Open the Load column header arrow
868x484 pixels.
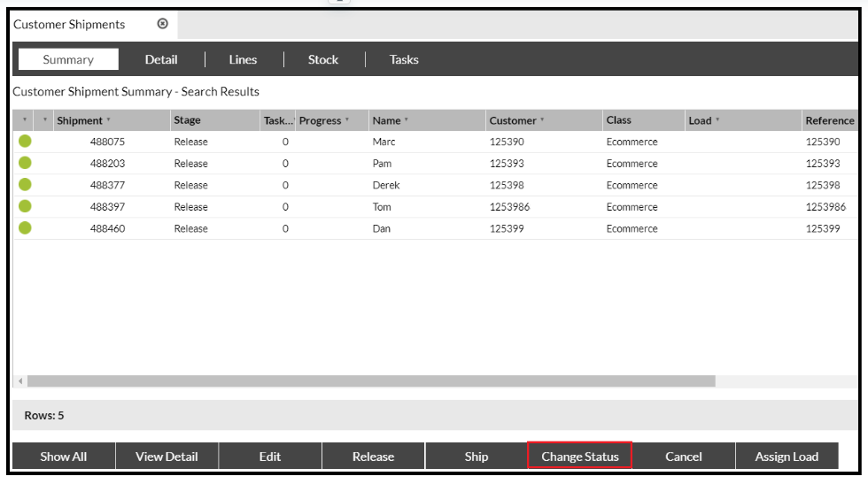(x=717, y=120)
